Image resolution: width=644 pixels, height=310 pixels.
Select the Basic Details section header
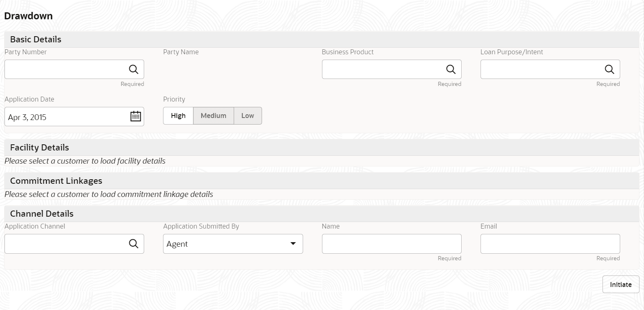(x=322, y=39)
